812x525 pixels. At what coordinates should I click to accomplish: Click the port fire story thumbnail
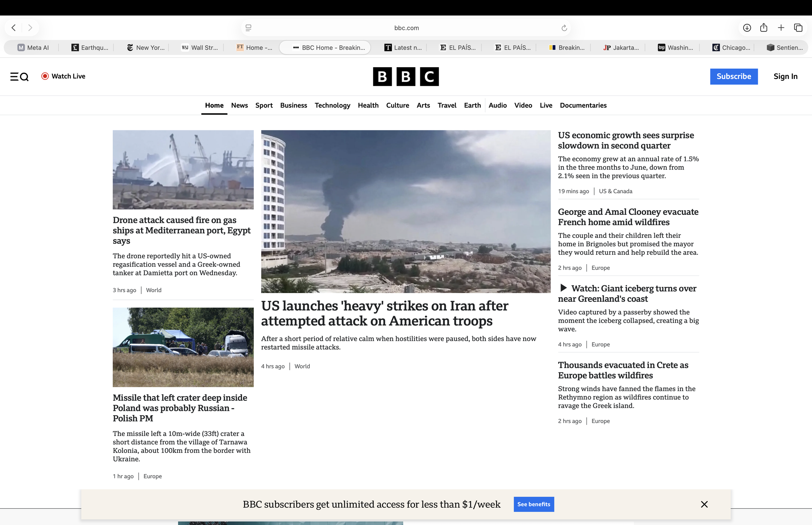coord(183,170)
